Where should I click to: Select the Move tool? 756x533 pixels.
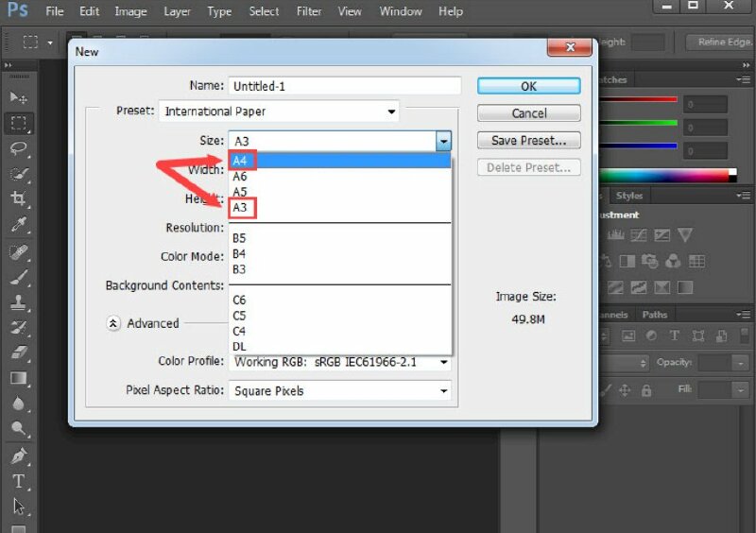tap(18, 97)
